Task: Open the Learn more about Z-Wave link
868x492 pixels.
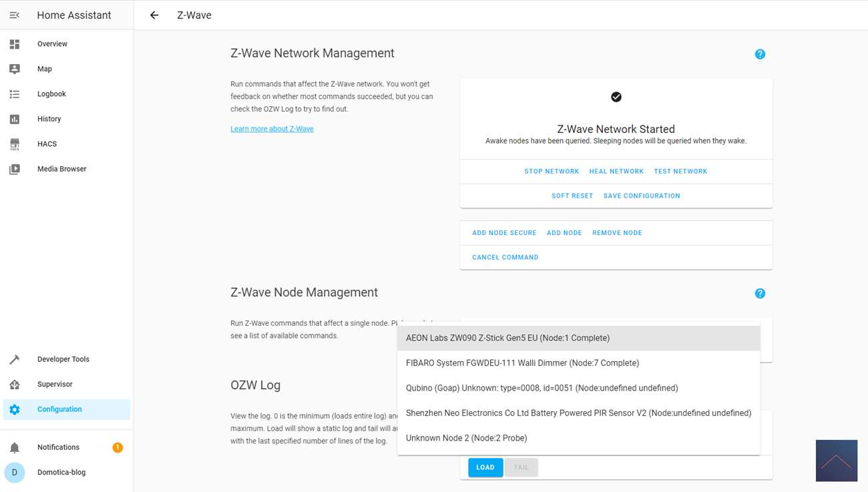Action: (272, 129)
